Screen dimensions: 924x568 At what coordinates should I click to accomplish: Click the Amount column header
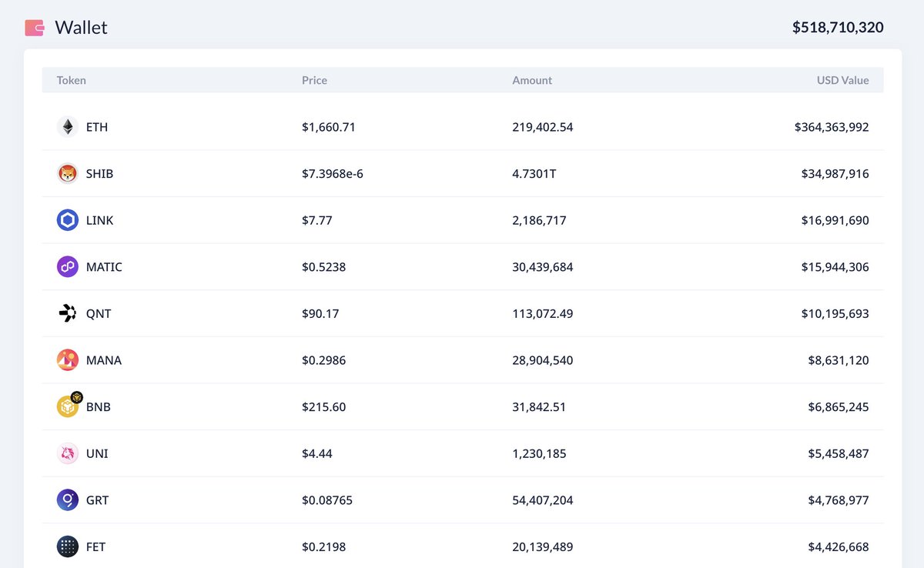pyautogui.click(x=532, y=80)
